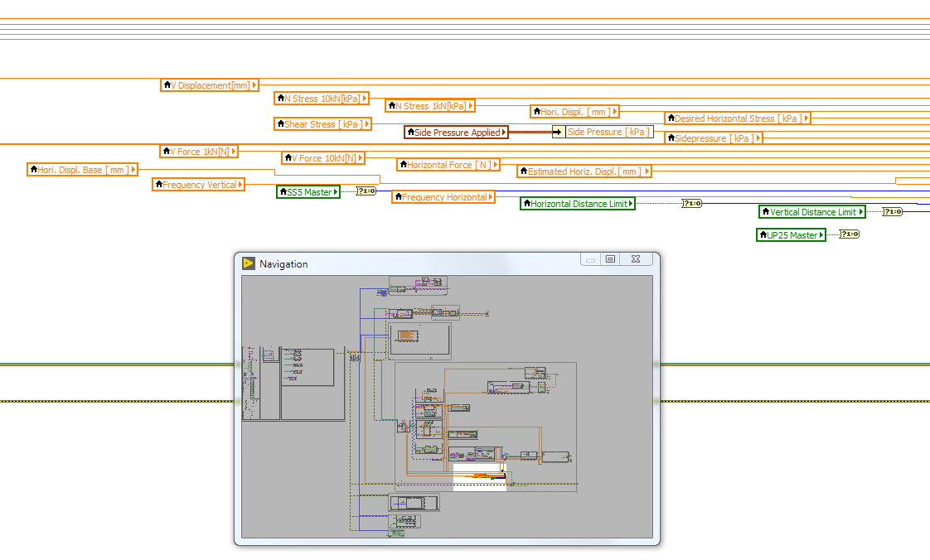This screenshot has height=560, width=930.
Task: Click arrow on Side Pressure Applied variable
Action: pyautogui.click(x=504, y=132)
